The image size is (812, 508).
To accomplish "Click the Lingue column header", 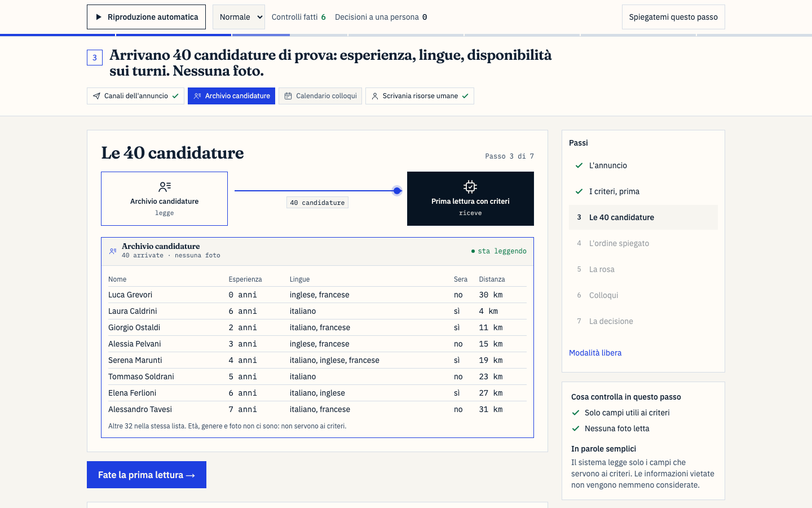I will pyautogui.click(x=299, y=279).
